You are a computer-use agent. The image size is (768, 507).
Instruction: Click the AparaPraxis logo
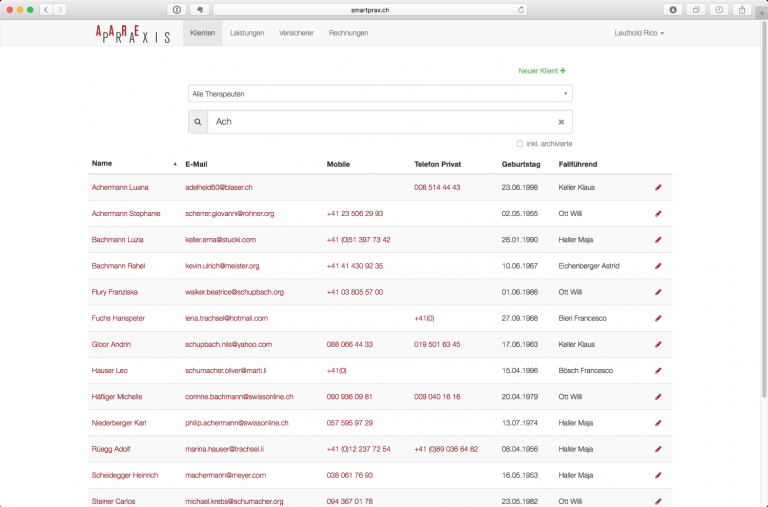(133, 34)
